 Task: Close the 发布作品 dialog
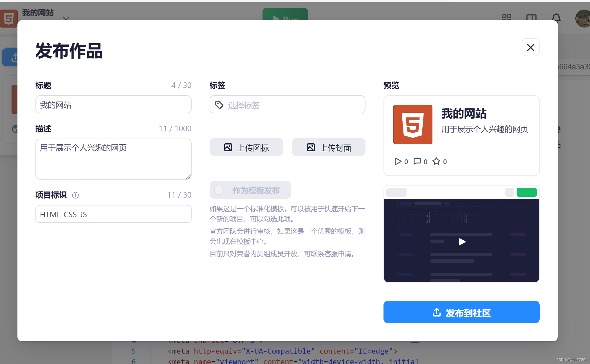click(x=530, y=48)
